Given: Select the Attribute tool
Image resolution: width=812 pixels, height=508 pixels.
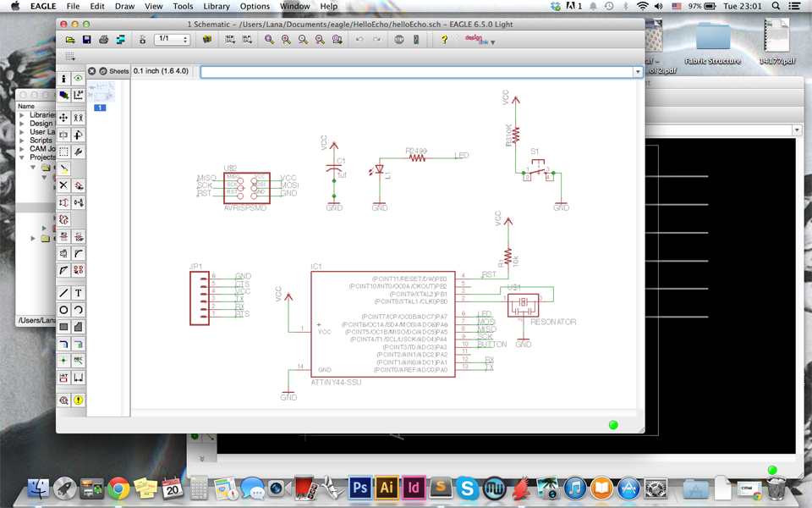Looking at the screenshot, I should click(x=63, y=378).
